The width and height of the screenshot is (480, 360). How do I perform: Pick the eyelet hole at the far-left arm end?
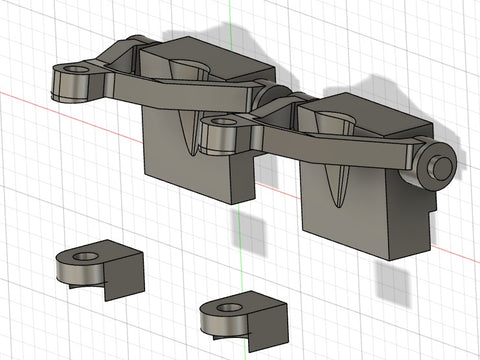pyautogui.click(x=77, y=70)
